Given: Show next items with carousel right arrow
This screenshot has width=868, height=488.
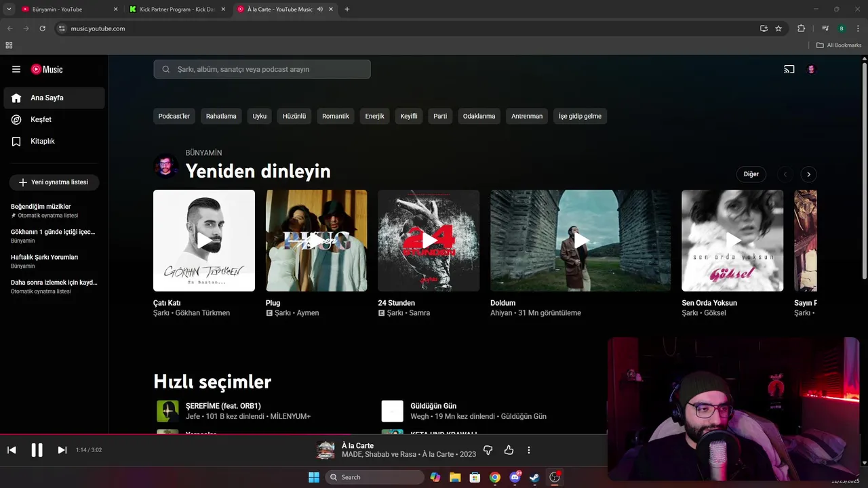Looking at the screenshot, I should (x=808, y=174).
